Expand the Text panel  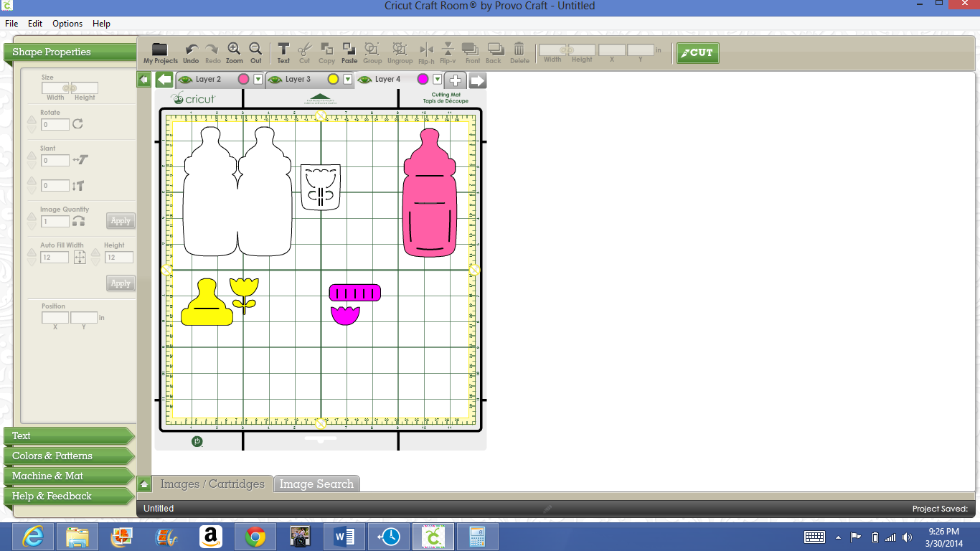70,435
